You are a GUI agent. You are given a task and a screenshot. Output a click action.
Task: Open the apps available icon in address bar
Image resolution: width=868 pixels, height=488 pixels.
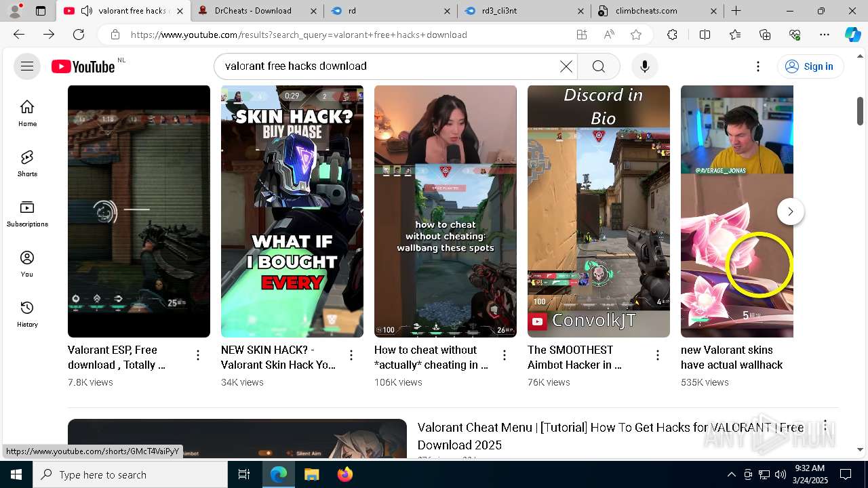pos(581,35)
